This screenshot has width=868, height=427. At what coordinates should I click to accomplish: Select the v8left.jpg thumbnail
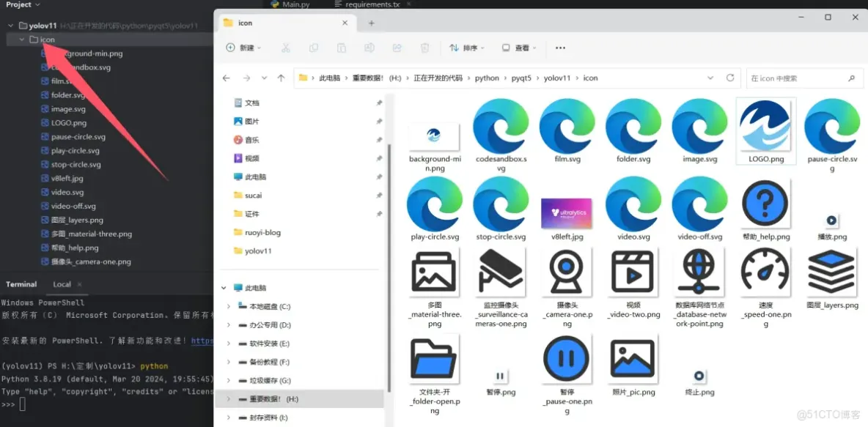(567, 213)
